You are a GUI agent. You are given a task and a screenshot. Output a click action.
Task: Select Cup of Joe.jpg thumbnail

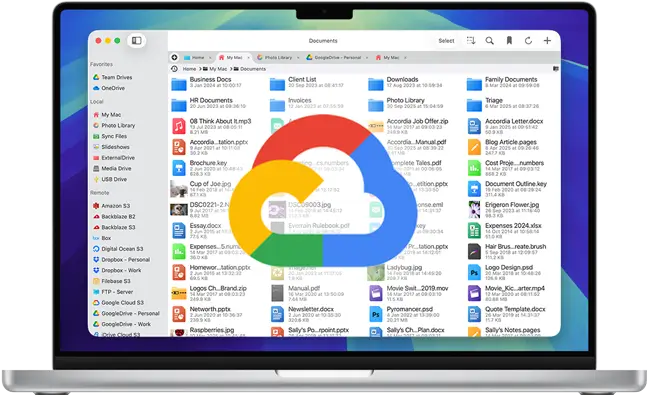tap(179, 188)
